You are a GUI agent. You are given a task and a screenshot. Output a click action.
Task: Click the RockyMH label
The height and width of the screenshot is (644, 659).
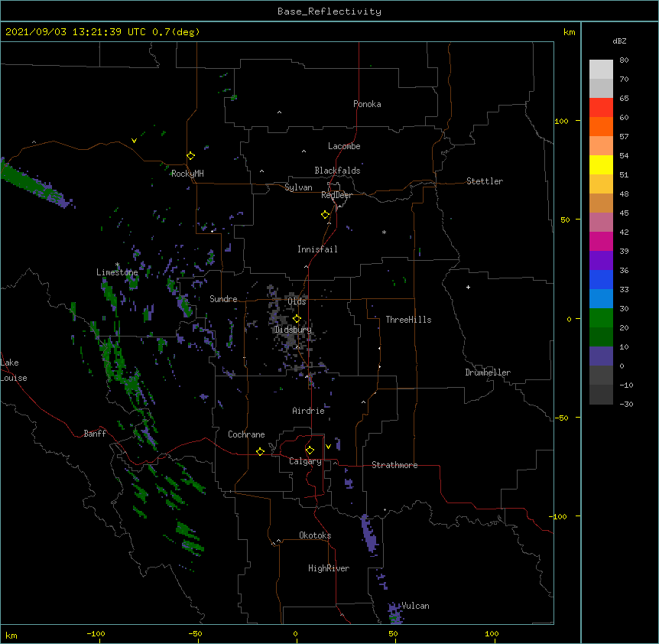187,174
